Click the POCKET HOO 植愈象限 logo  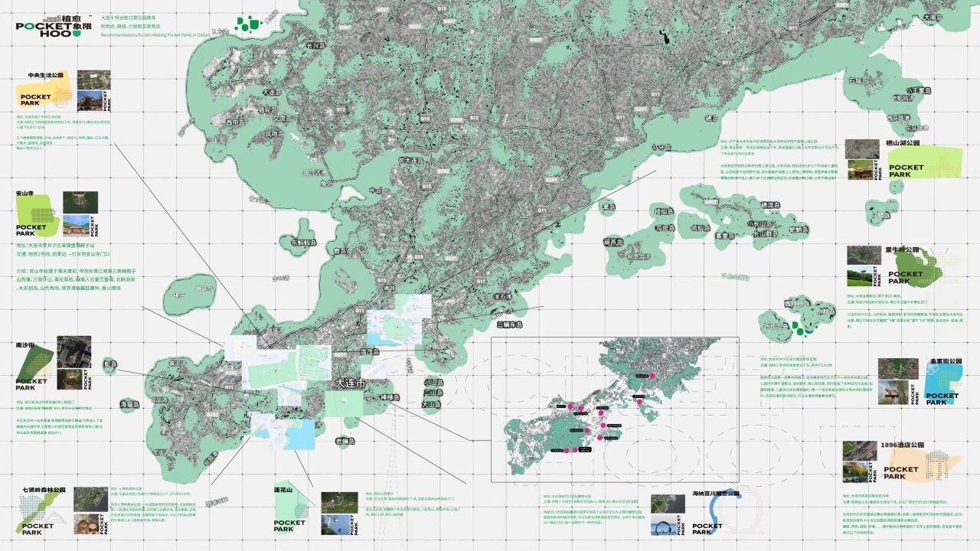click(54, 26)
